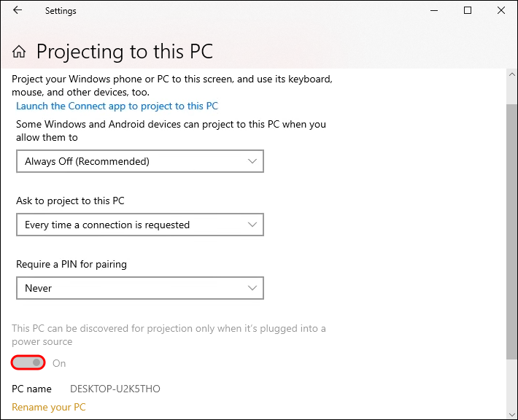
Task: Expand the Every time a connection is requested dropdown
Action: (139, 225)
